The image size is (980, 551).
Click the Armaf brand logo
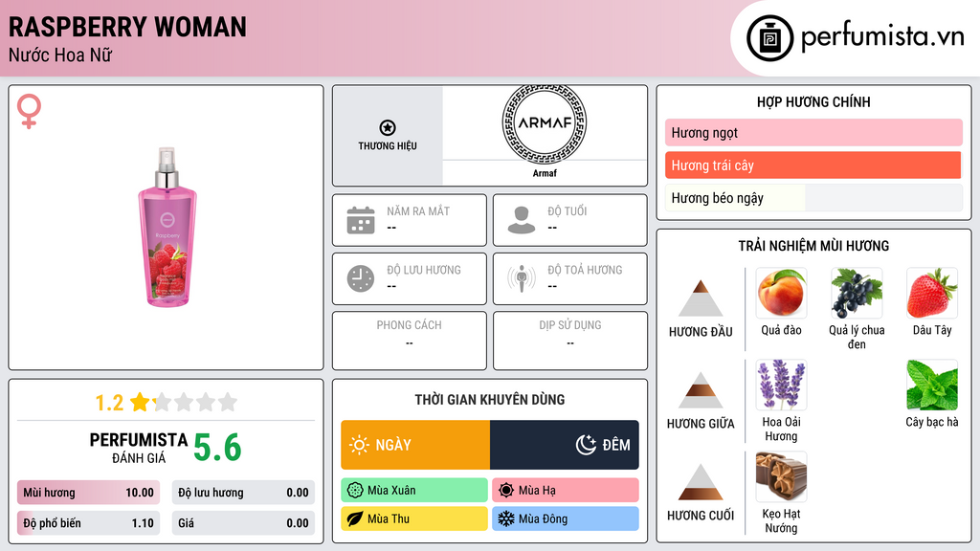tap(544, 123)
